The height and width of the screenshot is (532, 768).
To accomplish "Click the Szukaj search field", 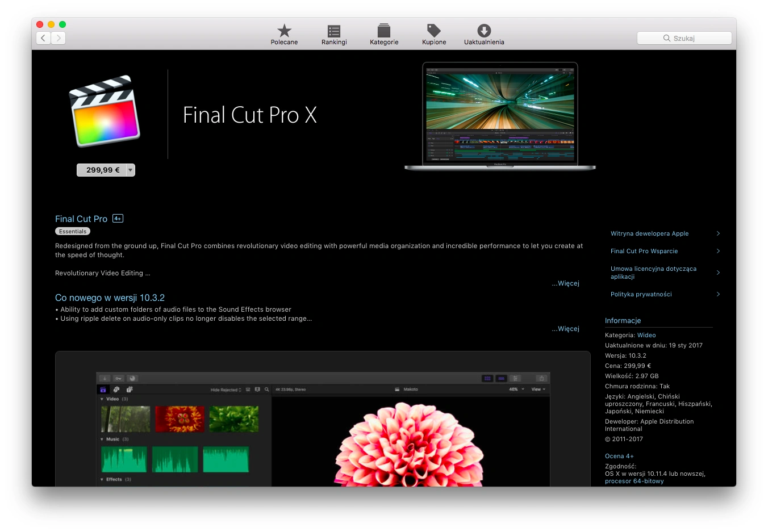I will (684, 38).
